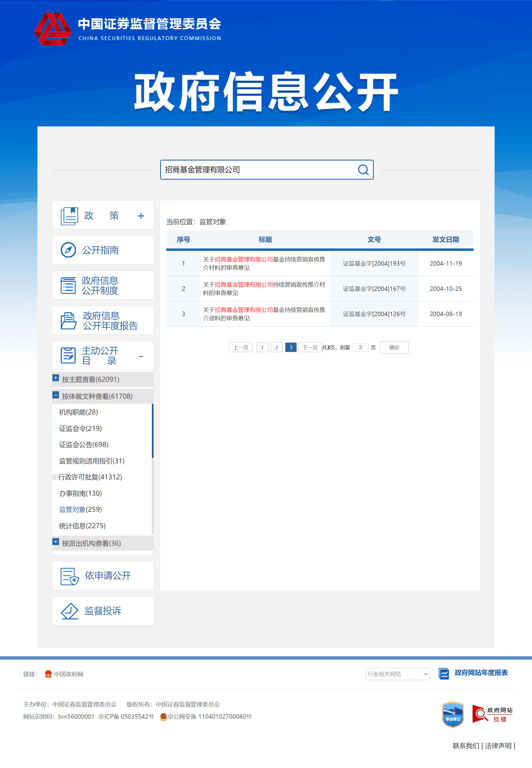Click the tree panel vertical scrollbar
532x768 pixels.
click(153, 431)
